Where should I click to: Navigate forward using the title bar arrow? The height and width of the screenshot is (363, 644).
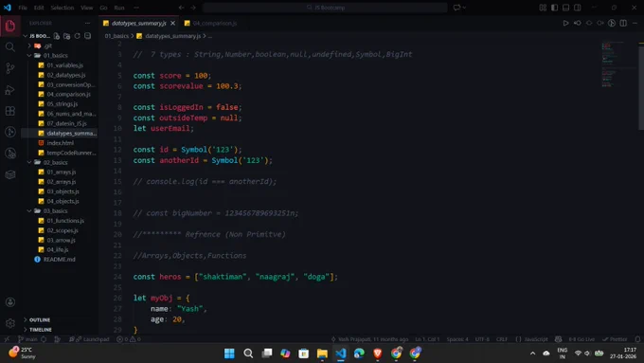point(193,8)
